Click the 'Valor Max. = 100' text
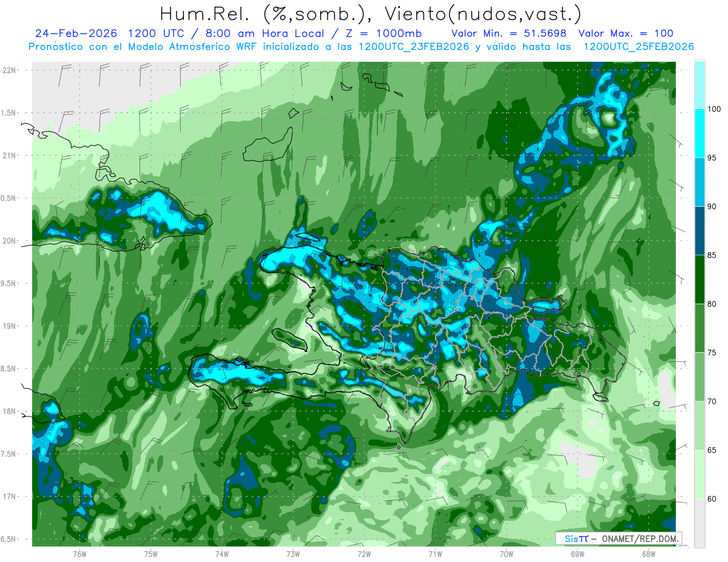Viewport: 728px width, 562px height. point(626,33)
